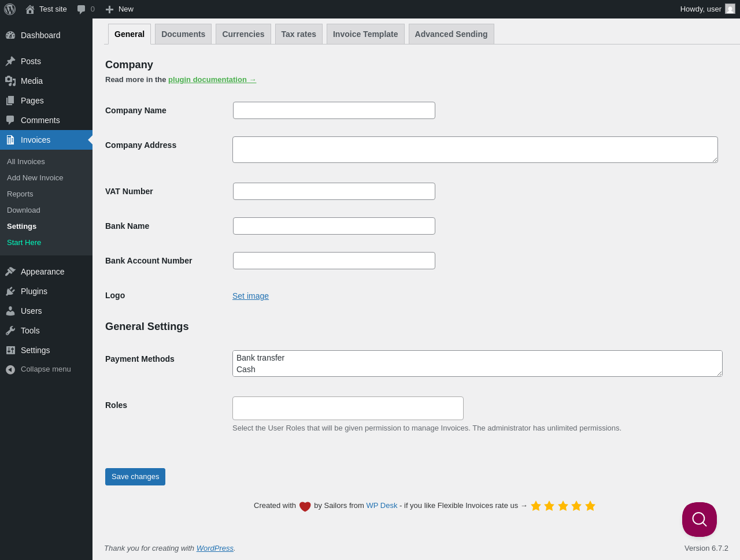The height and width of the screenshot is (560, 740).
Task: Follow the plugin documentation link
Action: pos(212,80)
